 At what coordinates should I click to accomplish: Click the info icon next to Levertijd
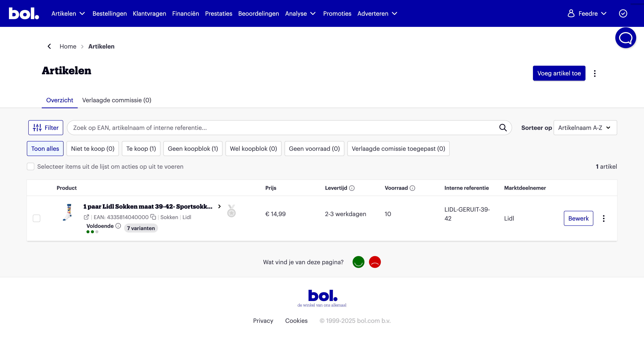point(352,188)
